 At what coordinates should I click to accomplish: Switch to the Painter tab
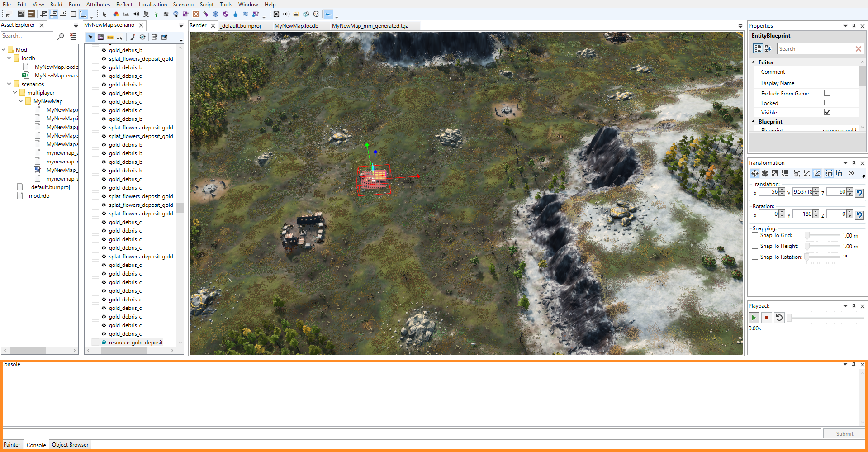pos(12,445)
